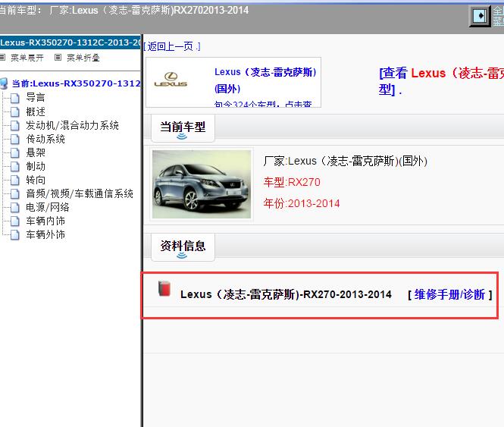Collapse the menu with 菜单折叠
The height and width of the screenshot is (427, 504).
[83, 58]
